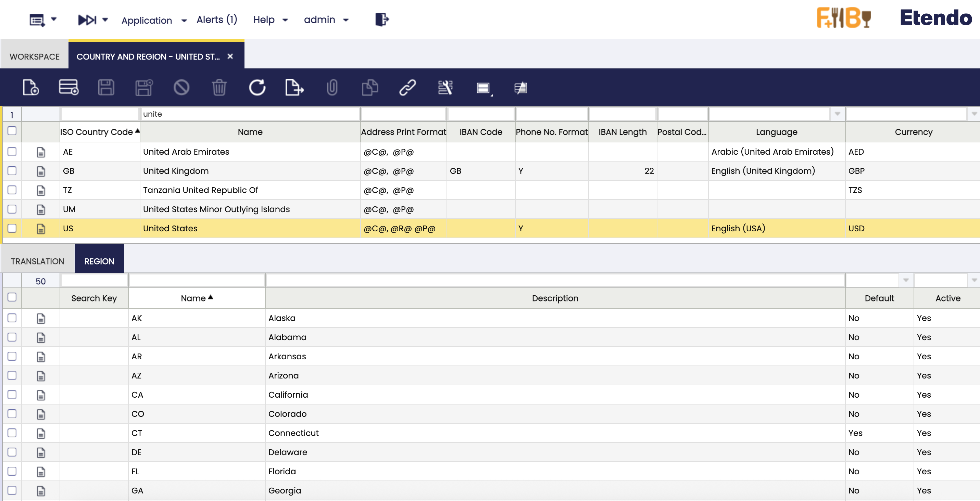Open the Default column filter dropdown
The height and width of the screenshot is (501, 980).
[x=905, y=281]
